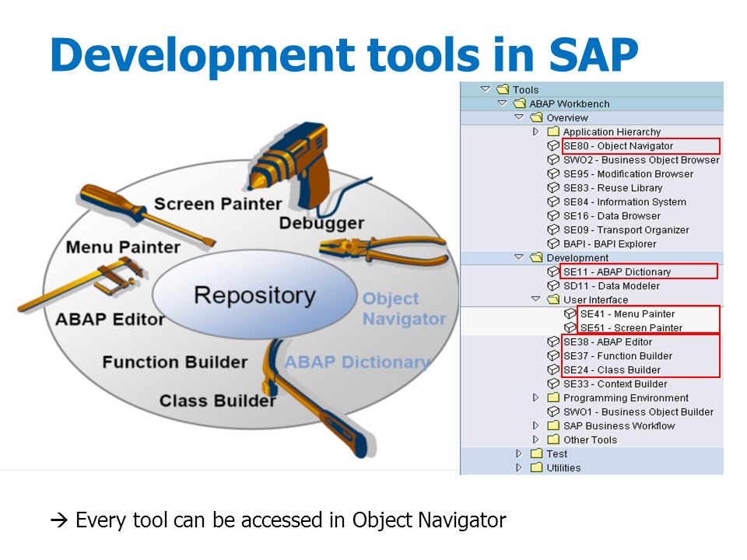Click the icon beside SE83 - Reuse Library

tap(553, 187)
